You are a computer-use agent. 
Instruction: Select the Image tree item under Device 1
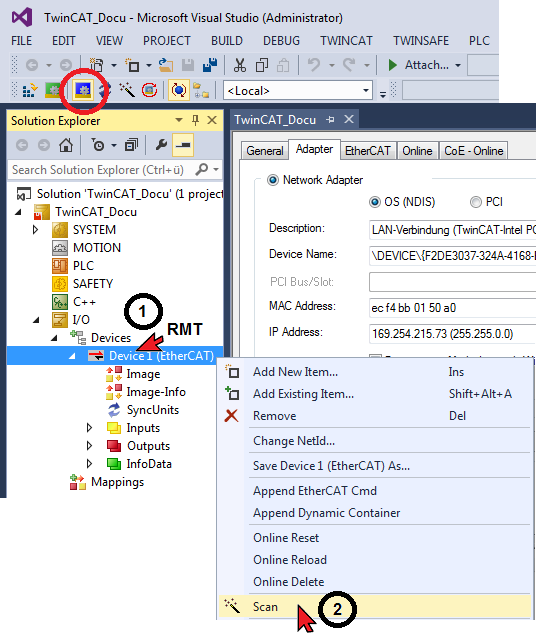[143, 374]
